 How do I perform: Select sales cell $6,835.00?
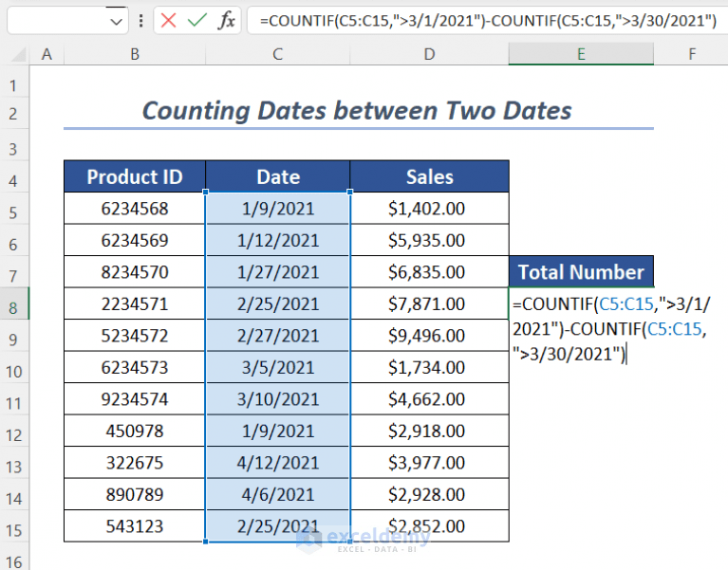(429, 272)
